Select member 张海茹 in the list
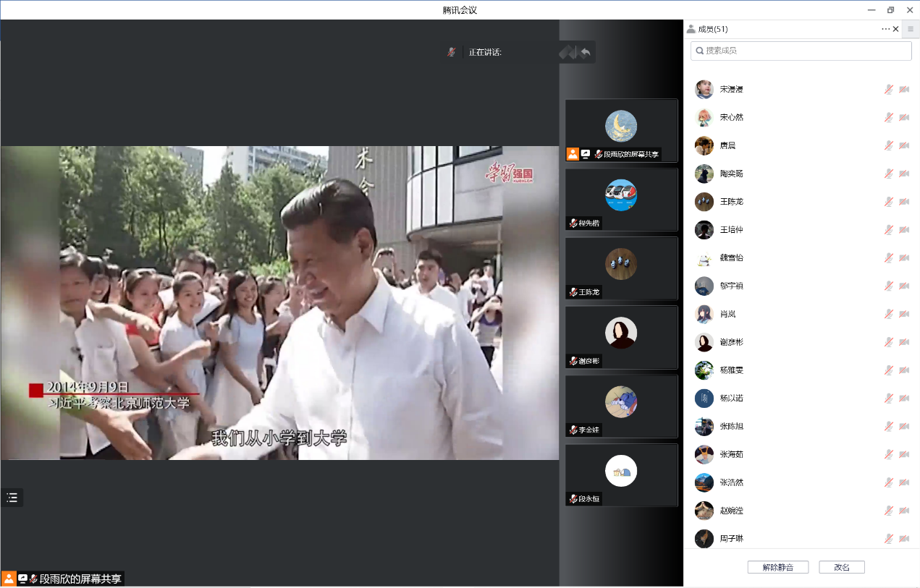The height and width of the screenshot is (588, 920). click(x=731, y=454)
